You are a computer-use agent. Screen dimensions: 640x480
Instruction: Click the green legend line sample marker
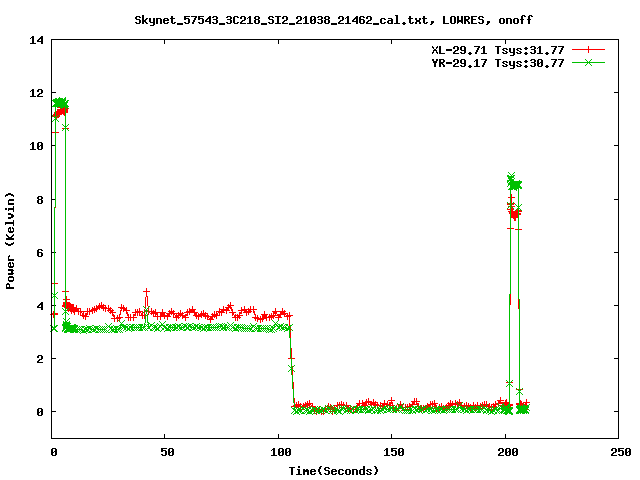[588, 62]
